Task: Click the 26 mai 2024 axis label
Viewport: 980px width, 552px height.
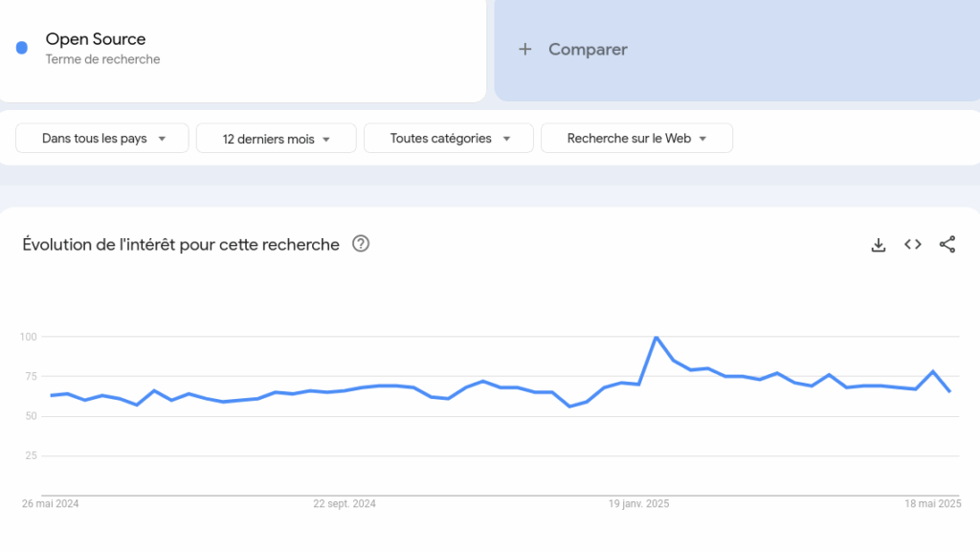Action: (50, 504)
